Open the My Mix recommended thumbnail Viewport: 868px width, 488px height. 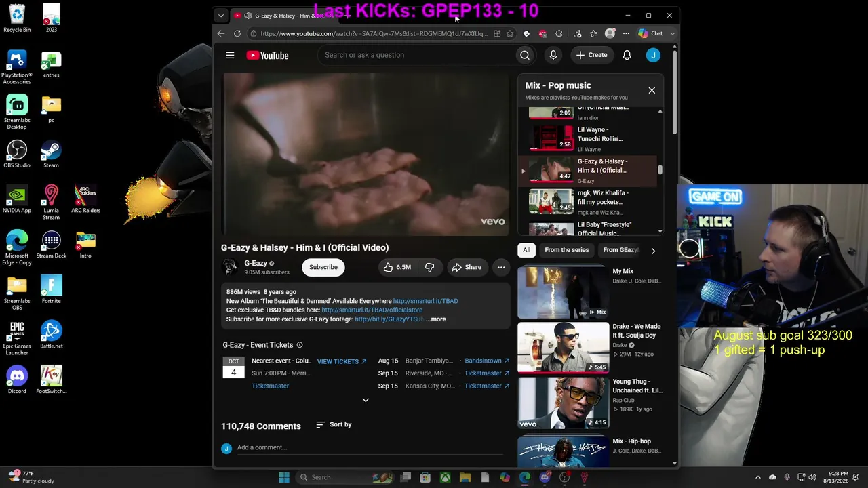click(564, 291)
